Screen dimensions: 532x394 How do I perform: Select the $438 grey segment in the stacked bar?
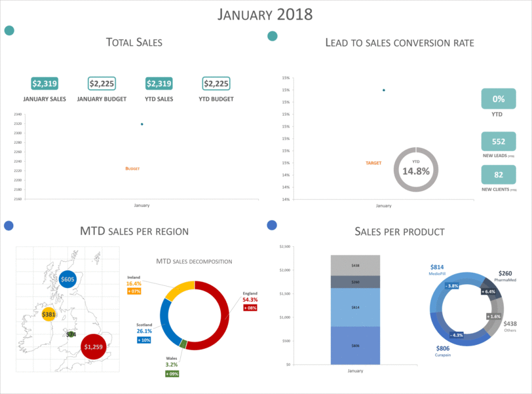tap(355, 265)
